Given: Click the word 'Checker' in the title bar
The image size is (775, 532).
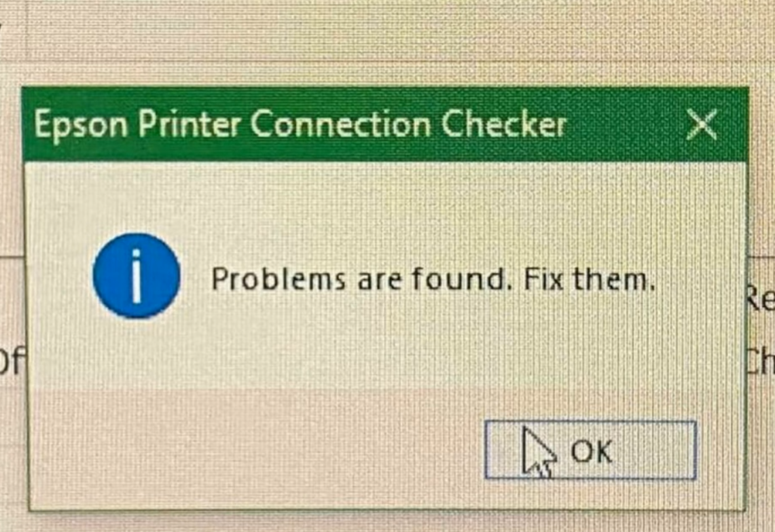Looking at the screenshot, I should click(503, 124).
